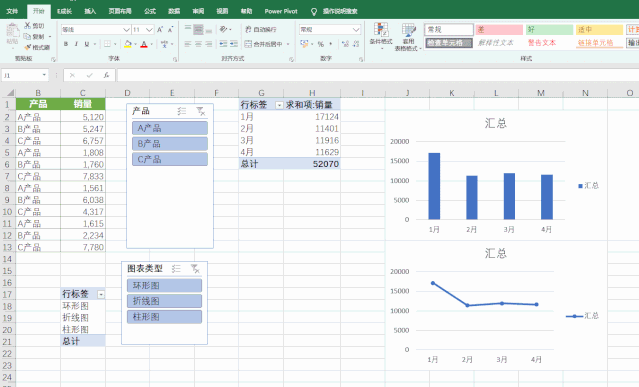Screen dimensions: 639x387
Task: Click the Copy (复制) icon
Action: coord(28,37)
